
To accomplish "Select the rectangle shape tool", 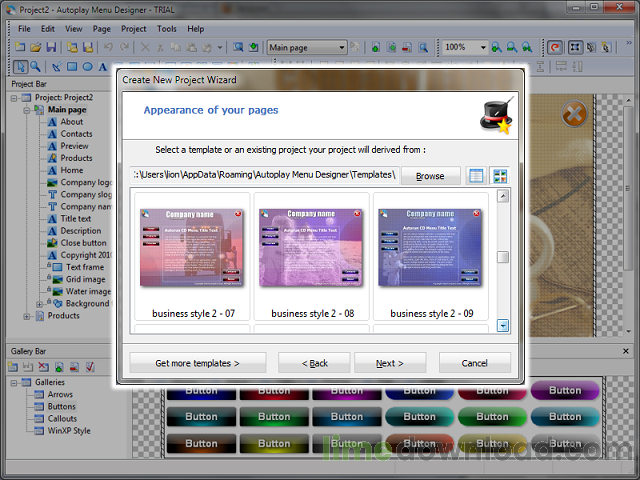I will (72, 67).
